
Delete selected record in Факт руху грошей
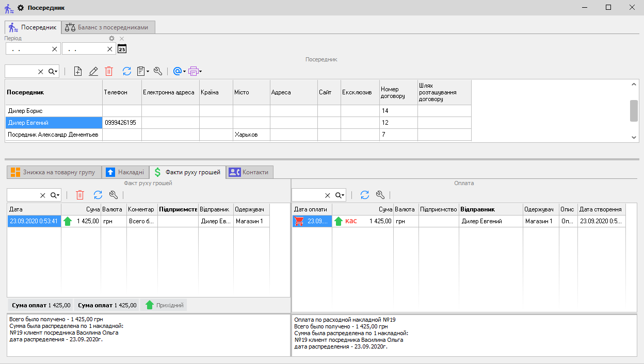(80, 195)
